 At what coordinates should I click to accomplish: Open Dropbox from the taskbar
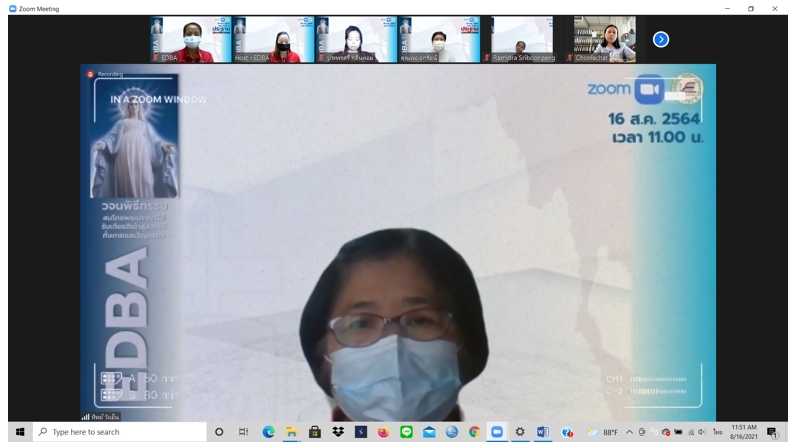[x=338, y=432]
